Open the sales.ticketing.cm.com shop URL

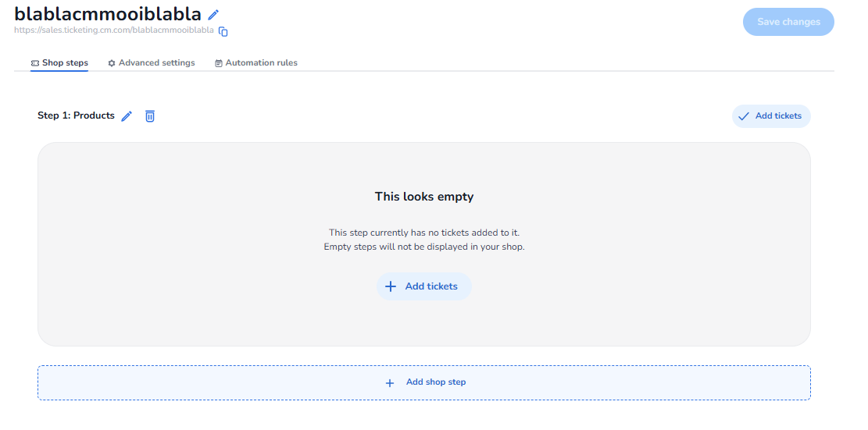(114, 30)
